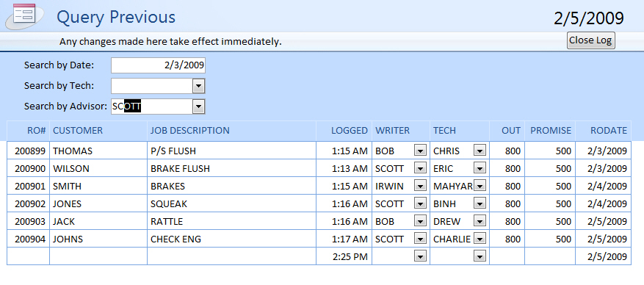Click RODATE 2/3/2009 in THOMAS row
This screenshot has width=644, height=285.
click(604, 151)
